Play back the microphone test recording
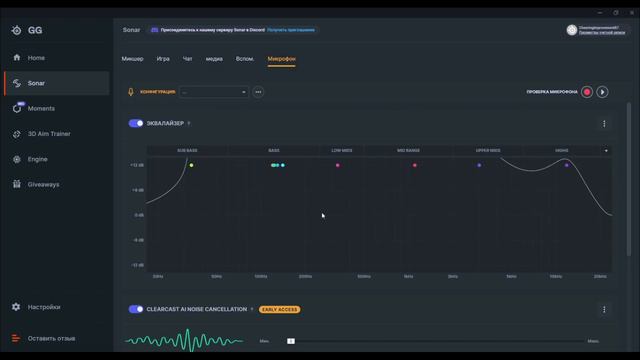Image resolution: width=640 pixels, height=360 pixels. [x=602, y=92]
